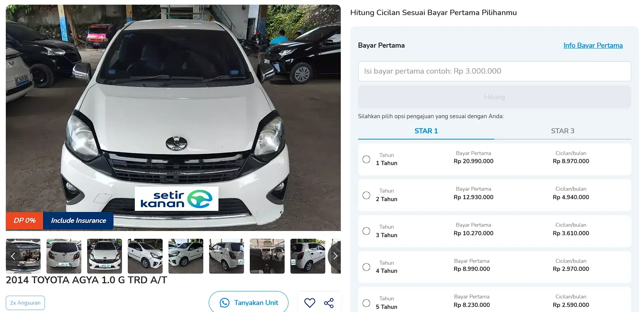Click the Hitung button
The image size is (644, 312).
[495, 97]
